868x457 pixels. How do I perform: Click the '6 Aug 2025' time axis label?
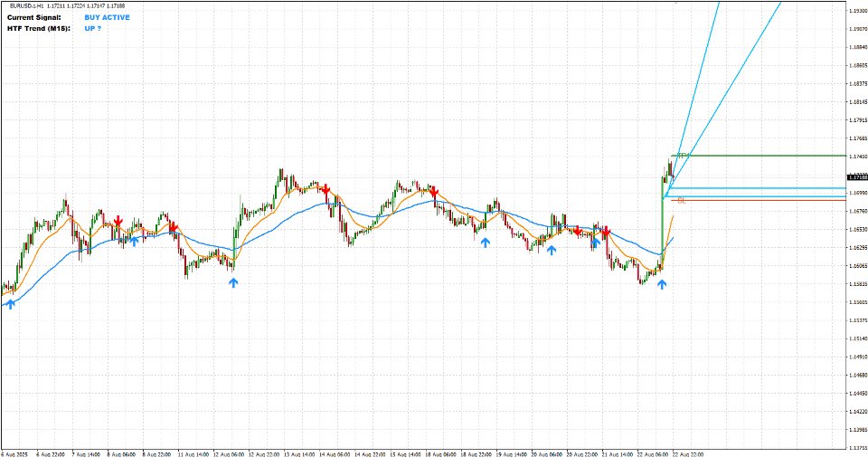(x=14, y=453)
